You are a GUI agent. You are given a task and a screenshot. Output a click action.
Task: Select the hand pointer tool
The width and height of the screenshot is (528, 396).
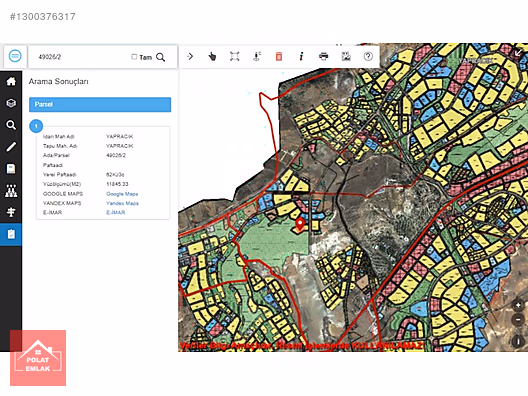coord(212,56)
